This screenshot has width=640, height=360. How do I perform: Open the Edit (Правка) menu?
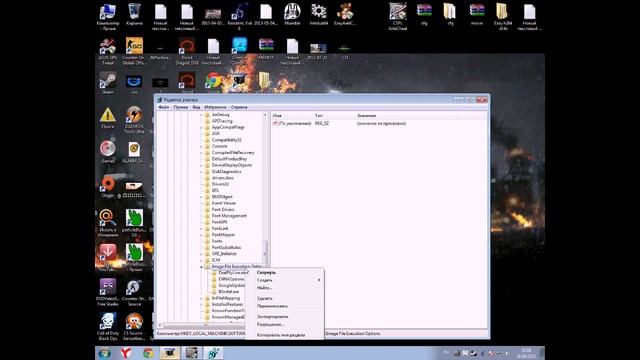(x=180, y=107)
